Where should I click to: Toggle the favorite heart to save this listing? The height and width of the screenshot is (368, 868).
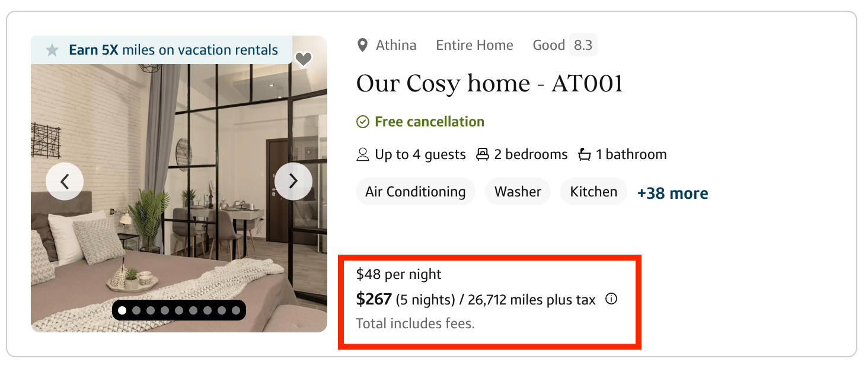pos(304,59)
